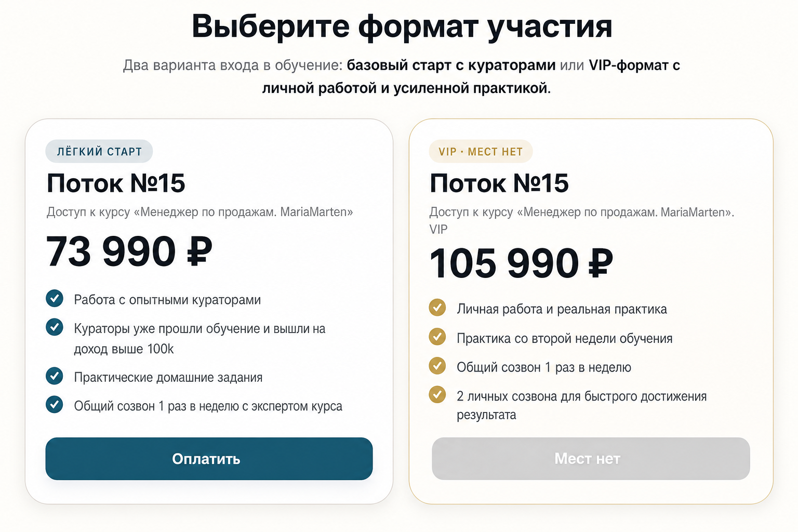Click the 73 990 ₽ price
Screen dimensions: 798x532
coord(129,252)
